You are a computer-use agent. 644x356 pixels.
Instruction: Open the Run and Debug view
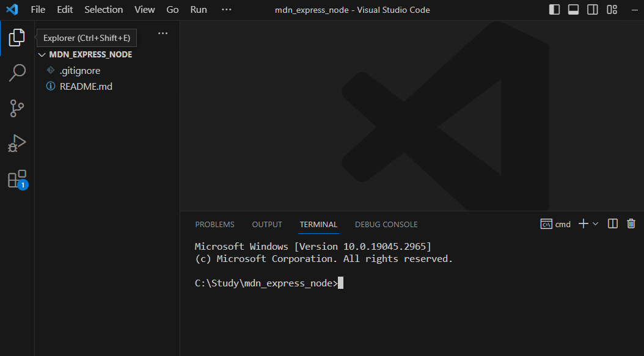(x=17, y=143)
